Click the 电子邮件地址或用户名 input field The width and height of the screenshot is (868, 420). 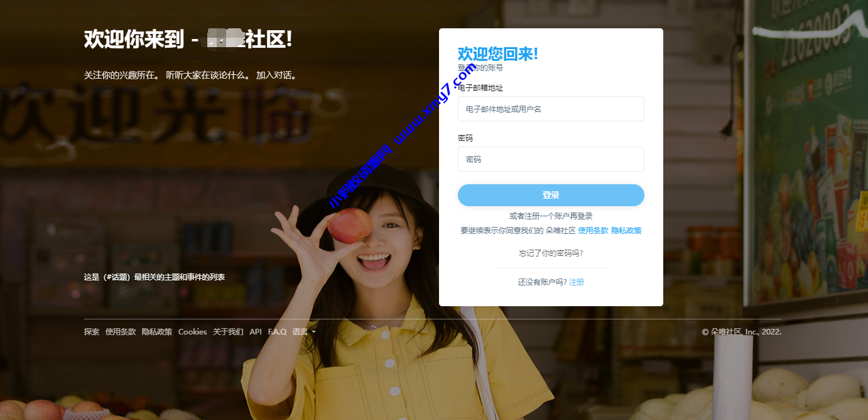(x=551, y=109)
